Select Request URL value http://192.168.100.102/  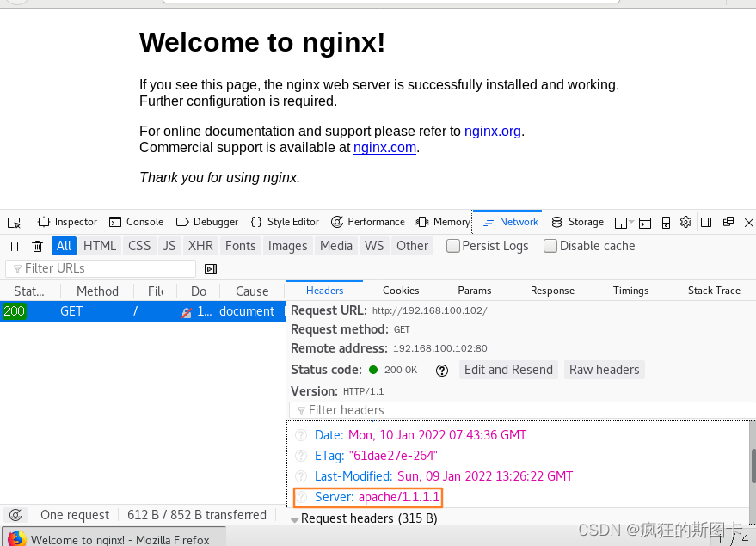pyautogui.click(x=429, y=310)
